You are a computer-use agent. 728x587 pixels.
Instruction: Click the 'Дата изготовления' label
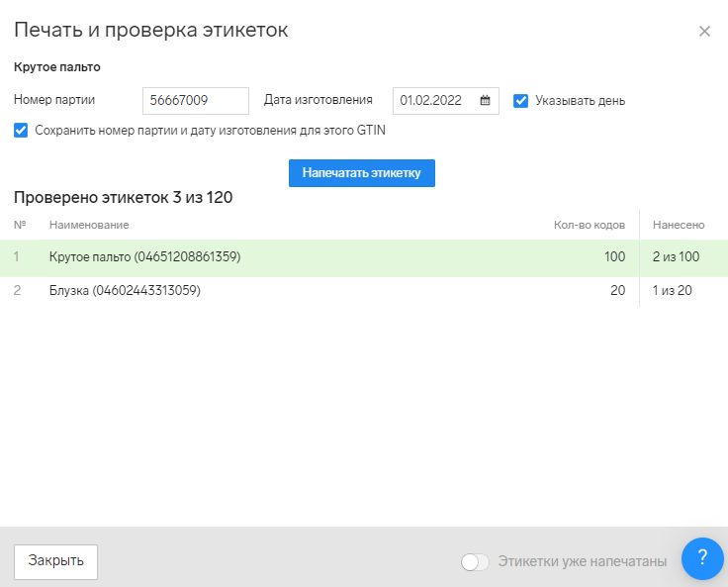318,100
